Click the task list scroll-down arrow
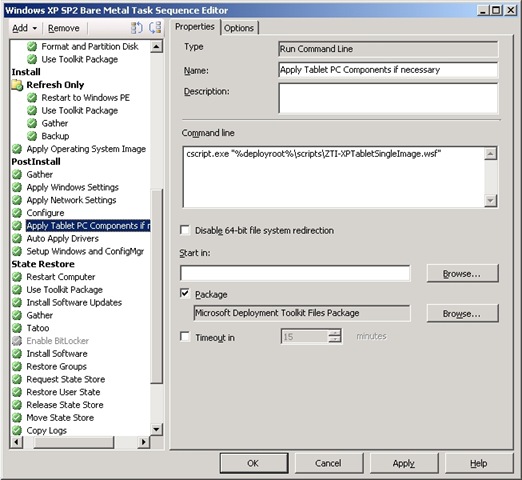Viewport: 522px width, 480px height. (x=156, y=429)
